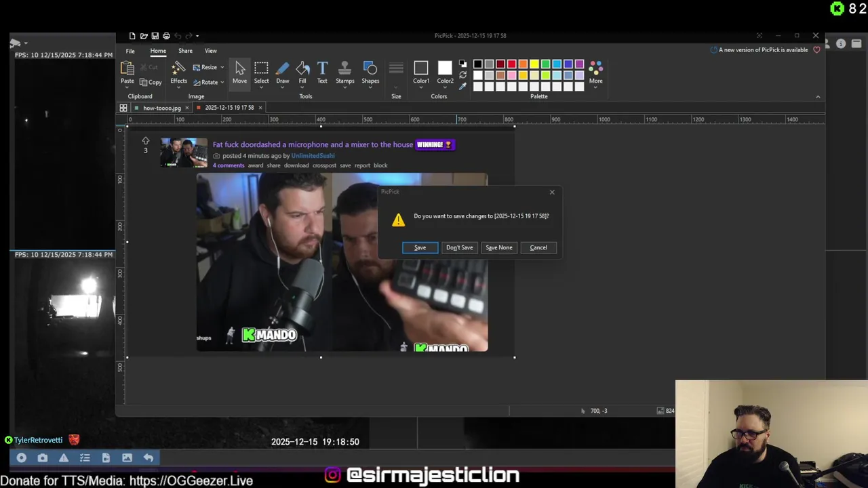
Task: Click the circular-arrows icon between swap and eyedropper
Action: (462, 75)
